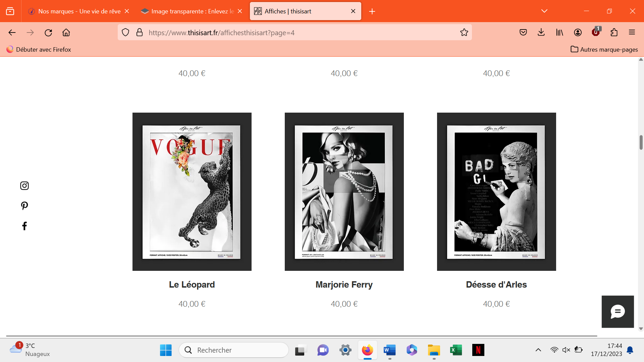Open the notifications bell
The width and height of the screenshot is (644, 362).
630,350
